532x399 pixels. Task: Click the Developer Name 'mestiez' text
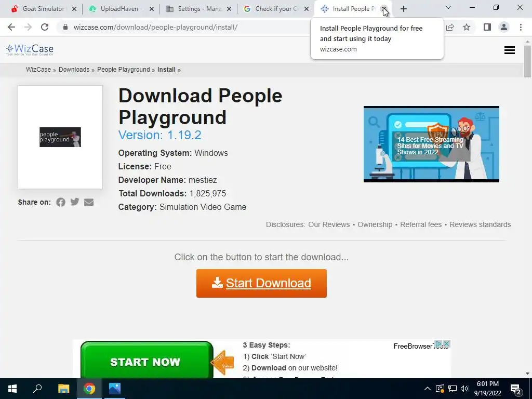203,180
